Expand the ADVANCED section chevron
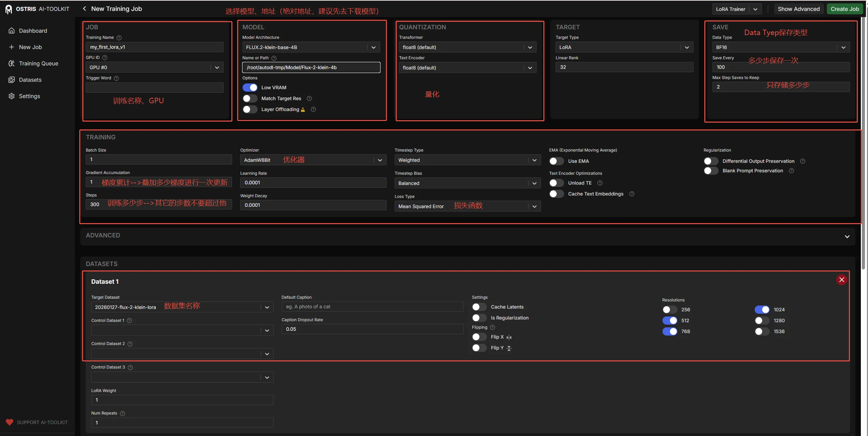Screen dimensions: 868x436 click(847, 236)
